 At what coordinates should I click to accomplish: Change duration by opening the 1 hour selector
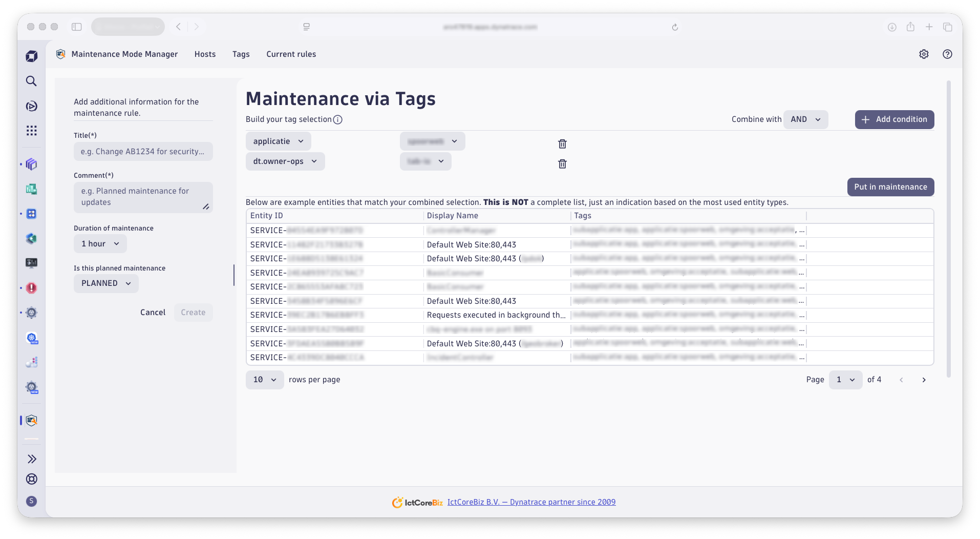[x=100, y=243]
